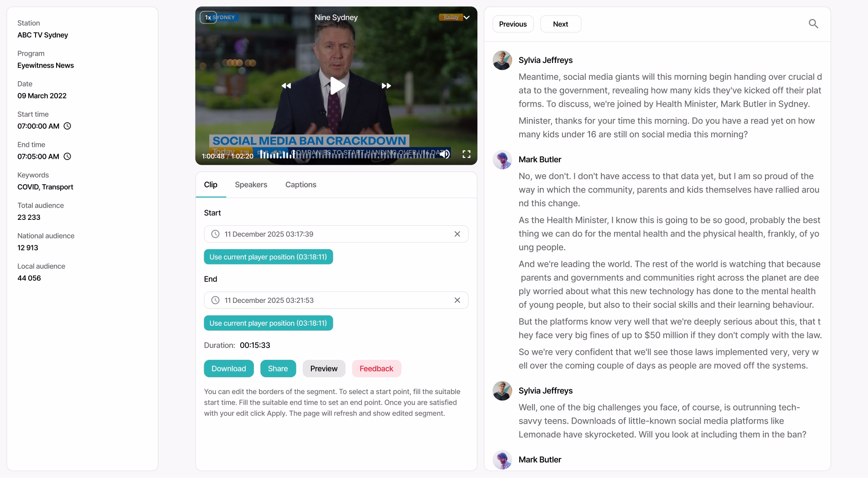868x478 pixels.
Task: Download the clip
Action: pyautogui.click(x=229, y=369)
